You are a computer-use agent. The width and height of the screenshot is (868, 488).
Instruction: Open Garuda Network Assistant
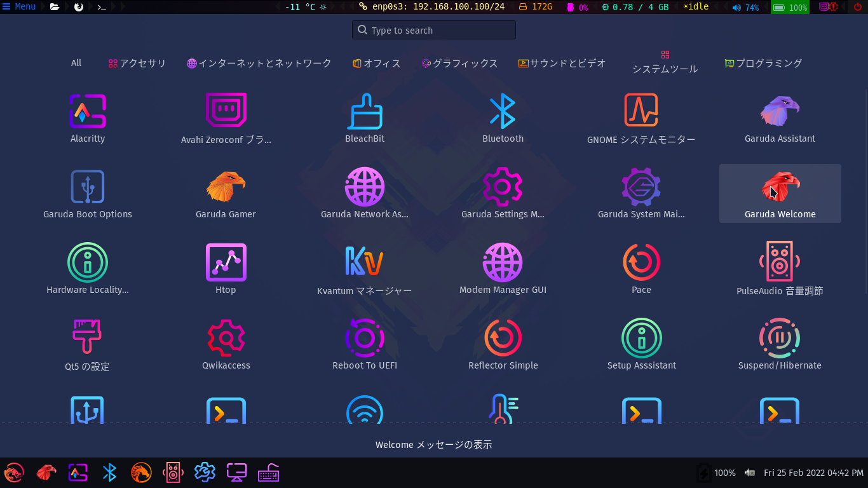365,194
